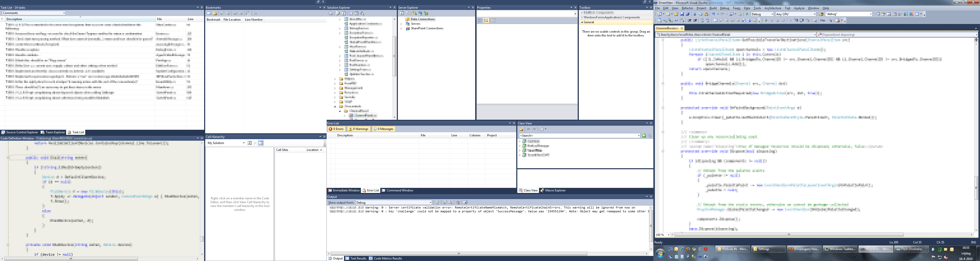
Task: Click the Open File folder icon in main toolbar
Action: [676, 14]
